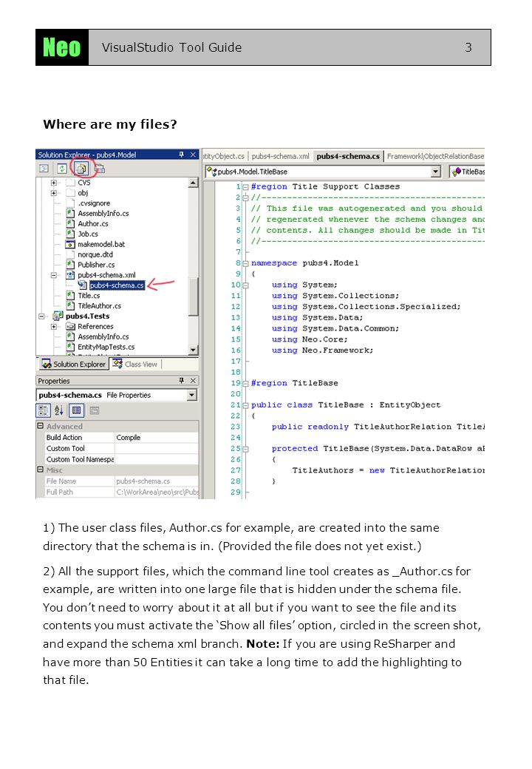Click the generated file icon beside pubs4-schema.cs
Viewport: 532px width, 769px height.
tap(82, 285)
